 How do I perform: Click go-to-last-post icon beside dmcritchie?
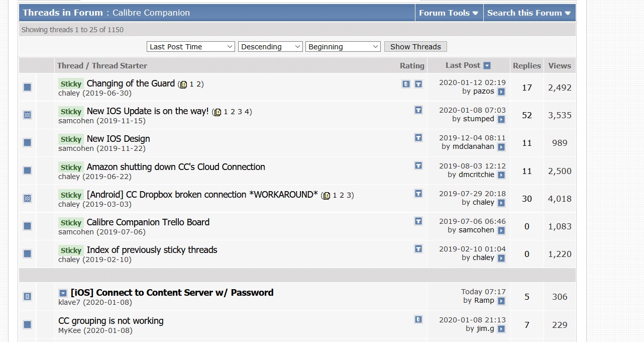tap(501, 175)
